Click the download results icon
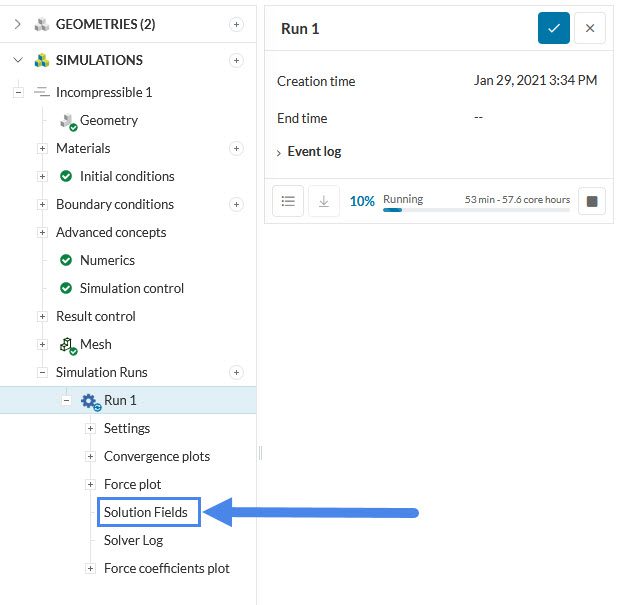Image resolution: width=621 pixels, height=605 pixels. [x=323, y=201]
